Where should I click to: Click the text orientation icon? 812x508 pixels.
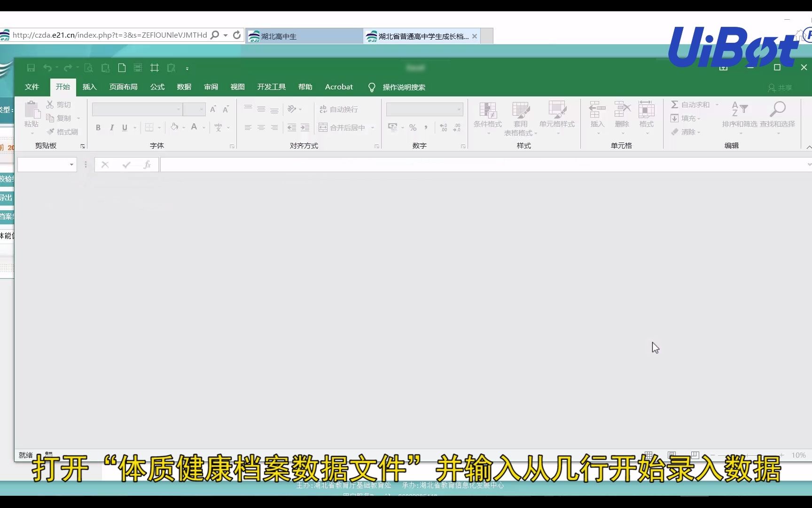pyautogui.click(x=292, y=109)
